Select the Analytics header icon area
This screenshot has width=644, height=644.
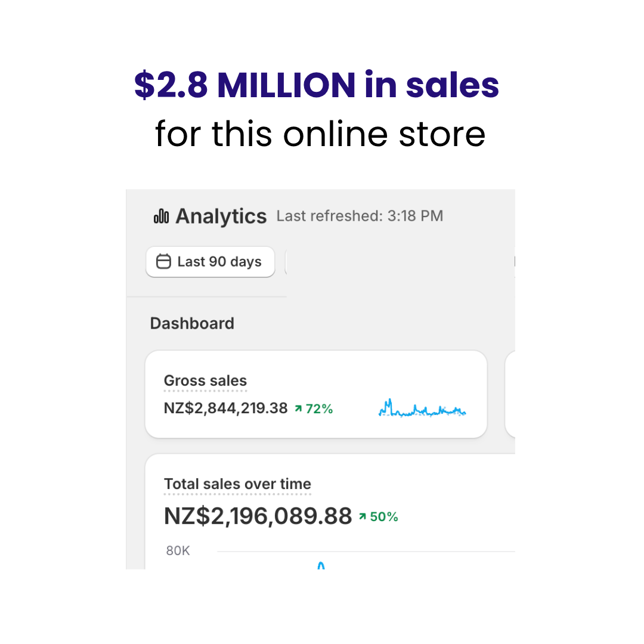[x=160, y=216]
